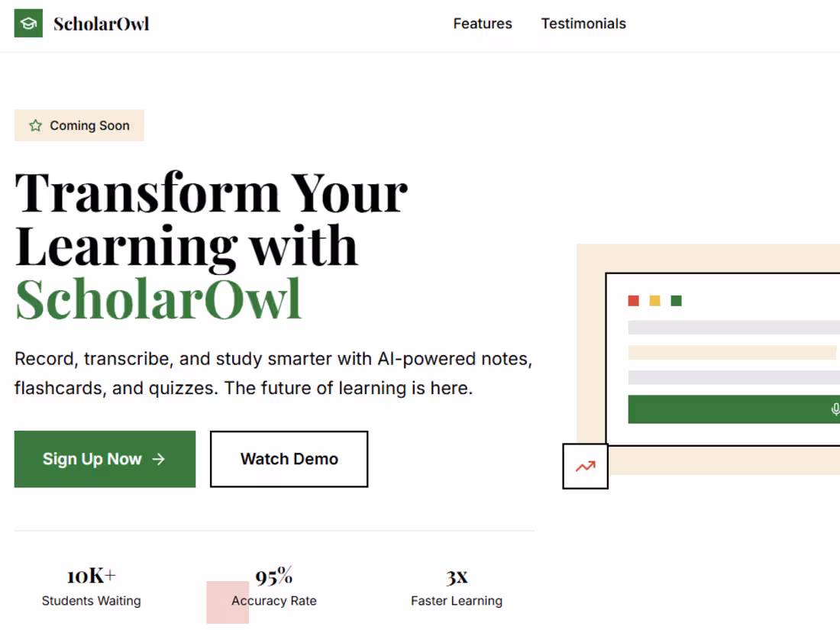
Task: Click the Coming Soon badge
Action: (79, 126)
